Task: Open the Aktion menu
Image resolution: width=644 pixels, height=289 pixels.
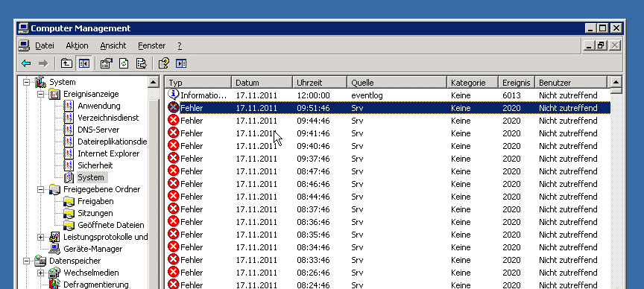Action: pos(77,45)
